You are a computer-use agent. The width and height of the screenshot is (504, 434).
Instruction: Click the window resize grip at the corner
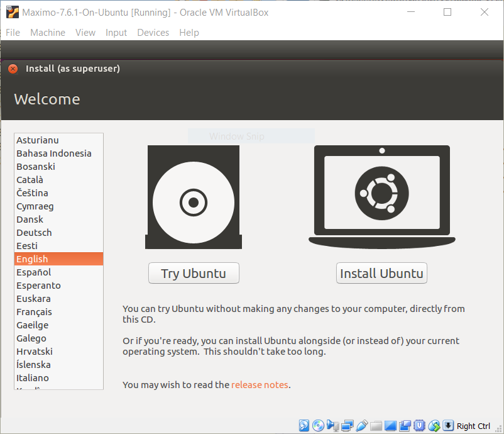pyautogui.click(x=499, y=429)
